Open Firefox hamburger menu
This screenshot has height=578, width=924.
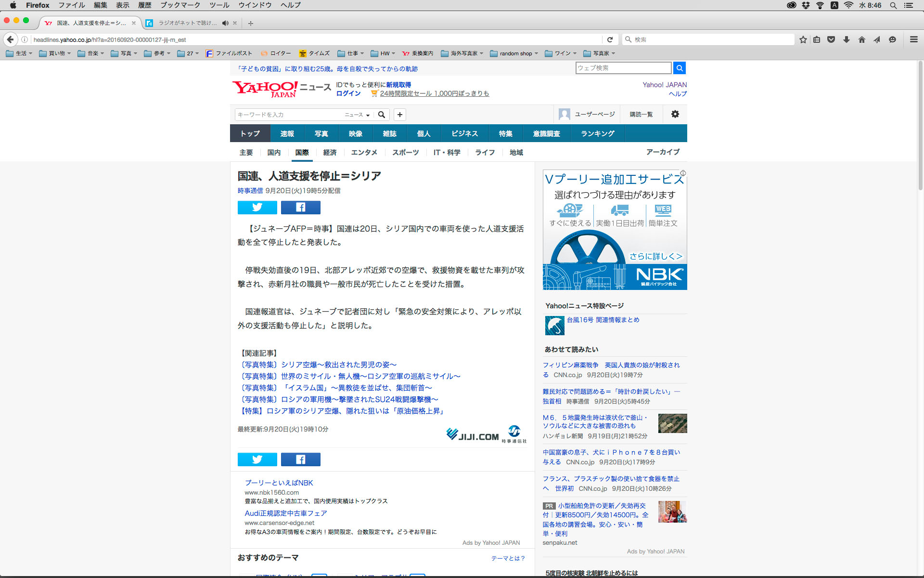point(913,39)
